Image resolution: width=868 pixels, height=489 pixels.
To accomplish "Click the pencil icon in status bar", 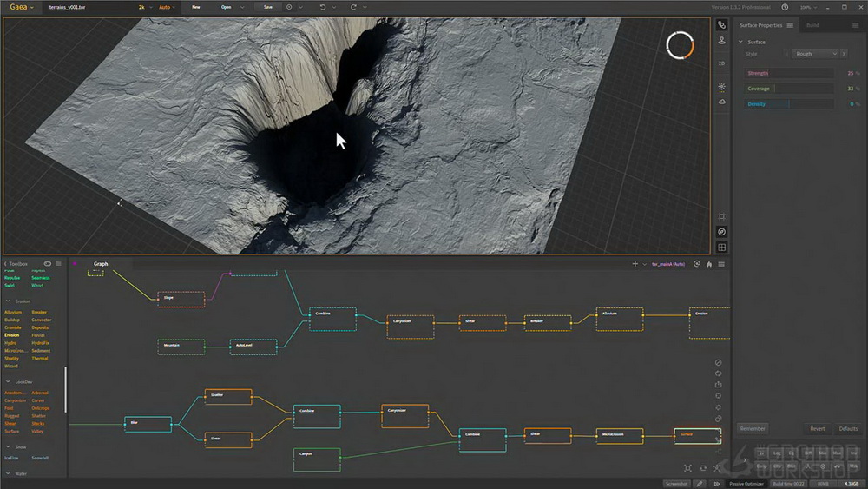I will pos(700,484).
